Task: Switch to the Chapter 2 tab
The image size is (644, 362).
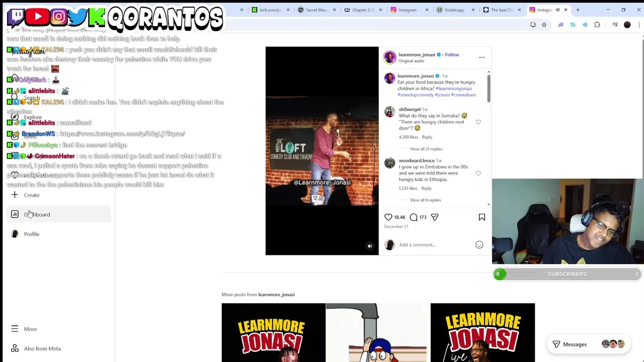Action: tap(362, 10)
